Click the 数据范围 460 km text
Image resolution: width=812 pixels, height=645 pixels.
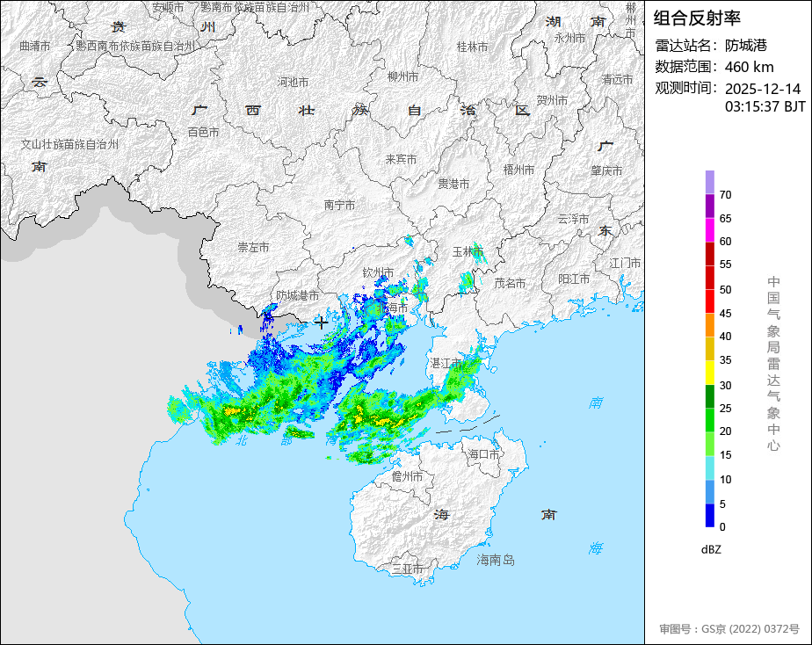click(x=714, y=67)
